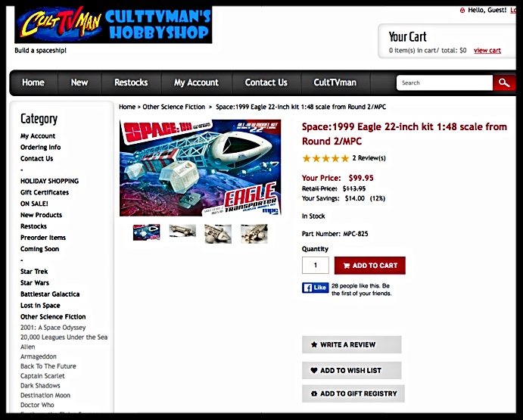
Task: Open the Restocks navigation tab
Action: coord(131,82)
